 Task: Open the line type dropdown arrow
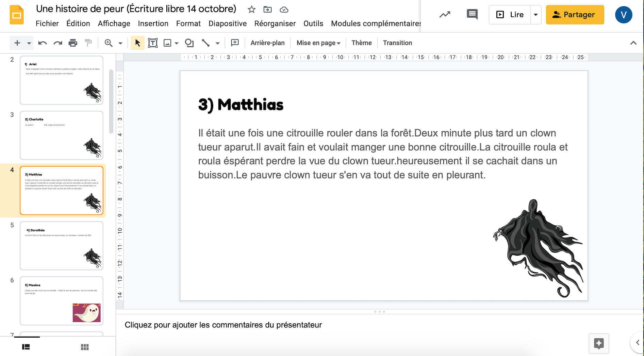click(218, 43)
